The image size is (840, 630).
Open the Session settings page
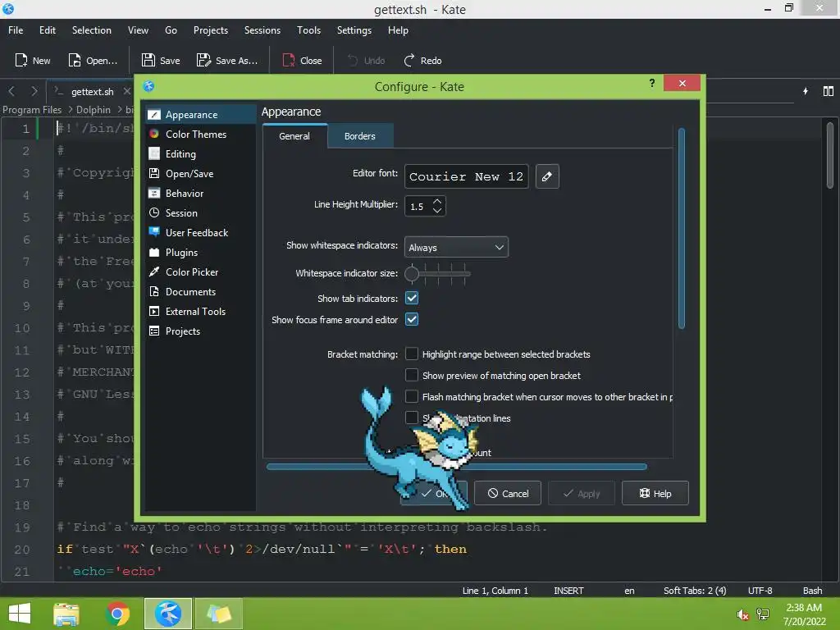(x=200, y=213)
